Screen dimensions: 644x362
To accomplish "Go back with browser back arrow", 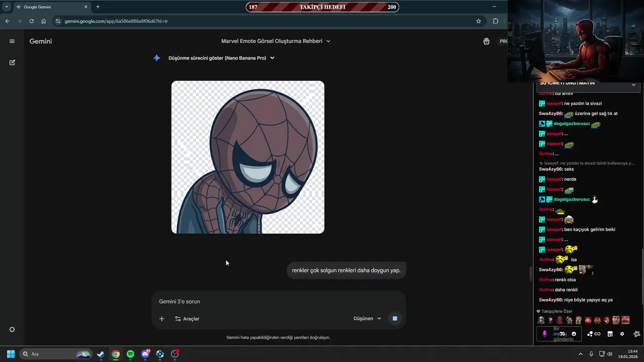I will click(x=7, y=21).
